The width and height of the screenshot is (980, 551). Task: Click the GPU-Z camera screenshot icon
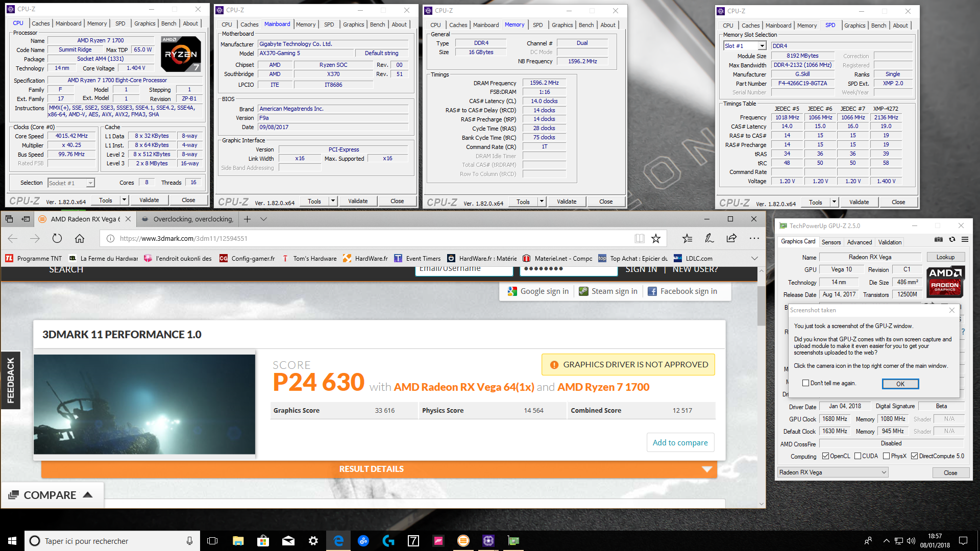tap(939, 239)
